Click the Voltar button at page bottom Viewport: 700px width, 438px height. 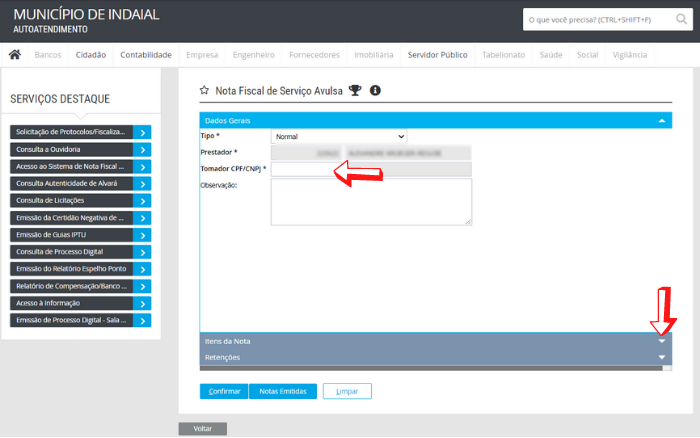(202, 429)
